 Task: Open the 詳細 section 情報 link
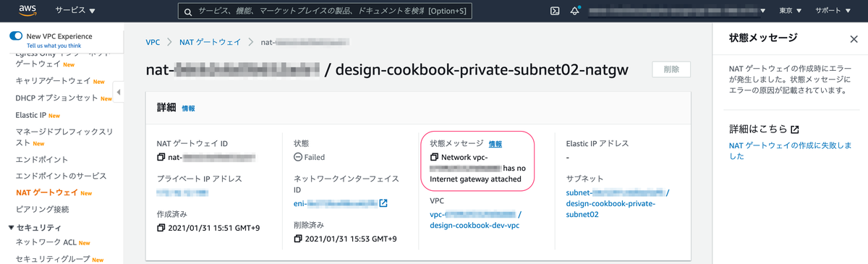point(188,108)
